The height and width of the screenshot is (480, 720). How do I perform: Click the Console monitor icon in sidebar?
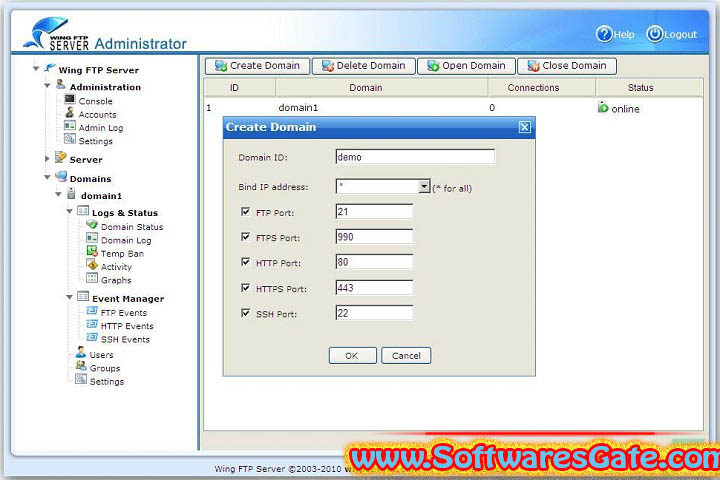[70, 99]
